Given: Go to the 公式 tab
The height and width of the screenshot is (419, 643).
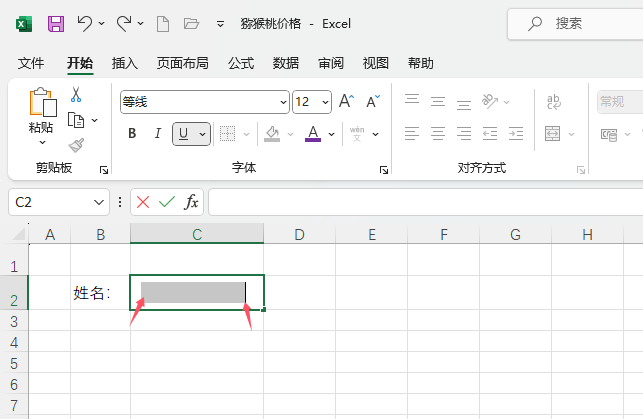Looking at the screenshot, I should coord(241,63).
